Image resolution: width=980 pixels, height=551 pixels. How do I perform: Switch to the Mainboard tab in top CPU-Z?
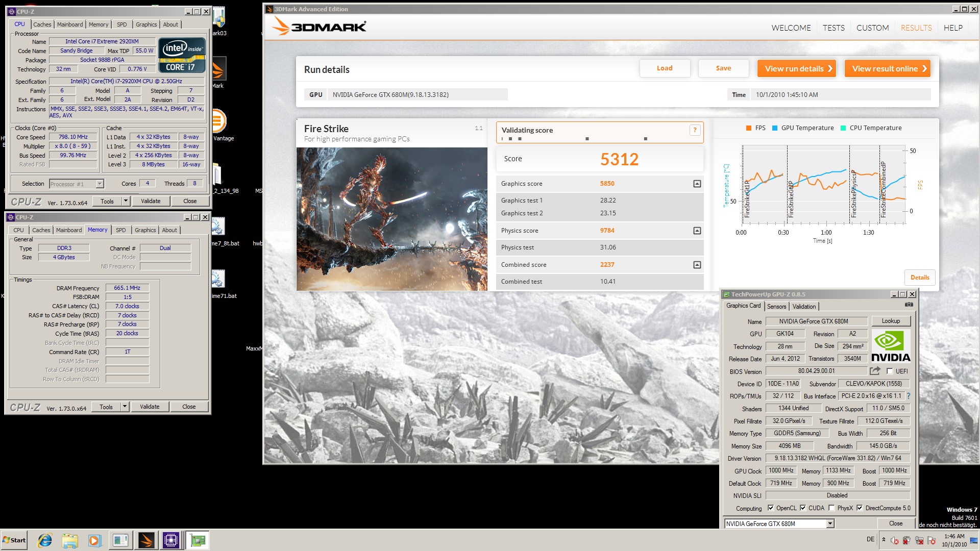coord(70,24)
